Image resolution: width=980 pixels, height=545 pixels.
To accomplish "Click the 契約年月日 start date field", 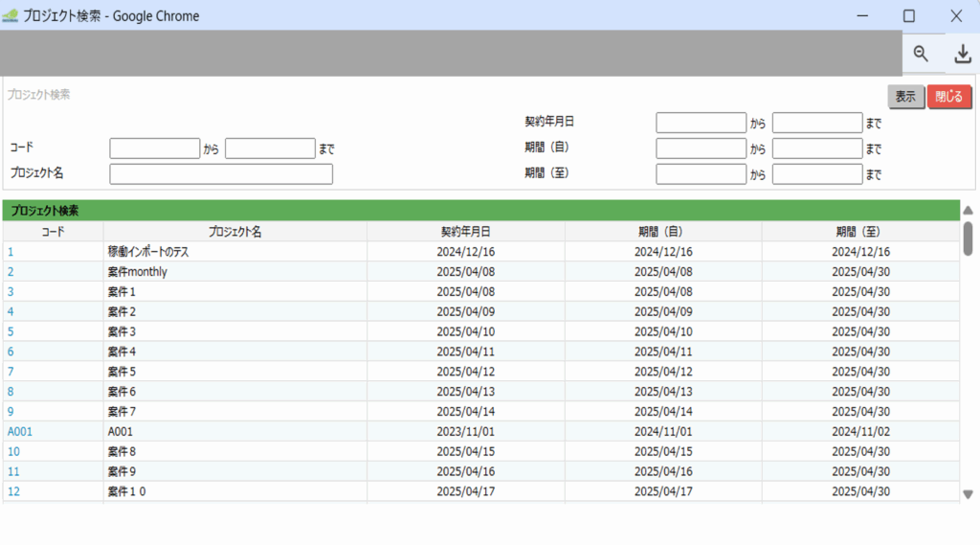I will click(701, 123).
